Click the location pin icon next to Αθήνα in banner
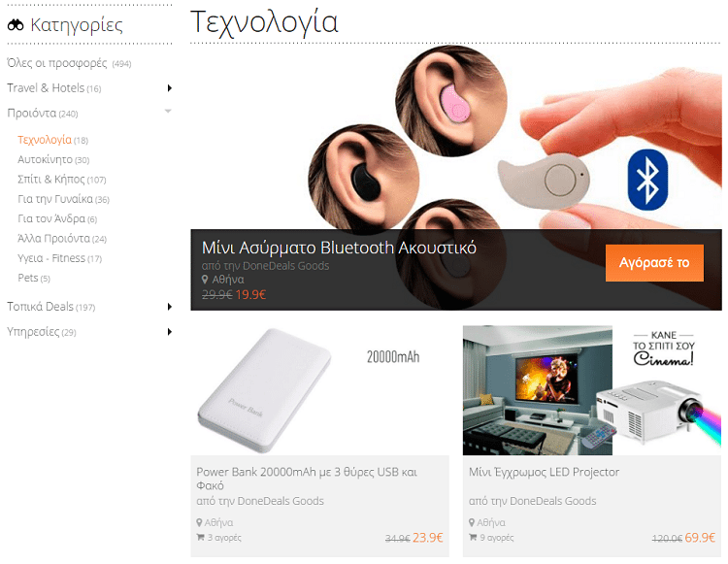Viewport: 728px width, 564px height. pos(205,280)
